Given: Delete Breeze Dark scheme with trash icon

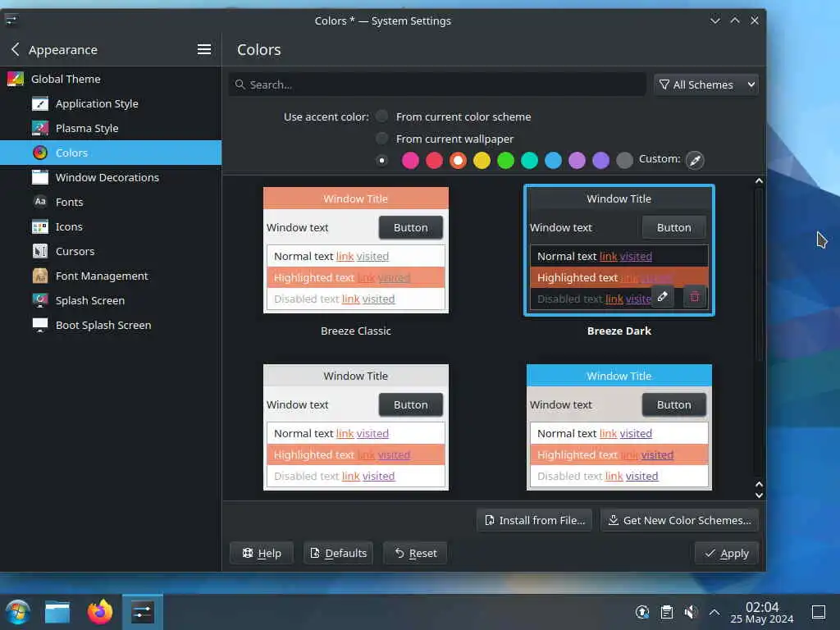Looking at the screenshot, I should pyautogui.click(x=695, y=297).
